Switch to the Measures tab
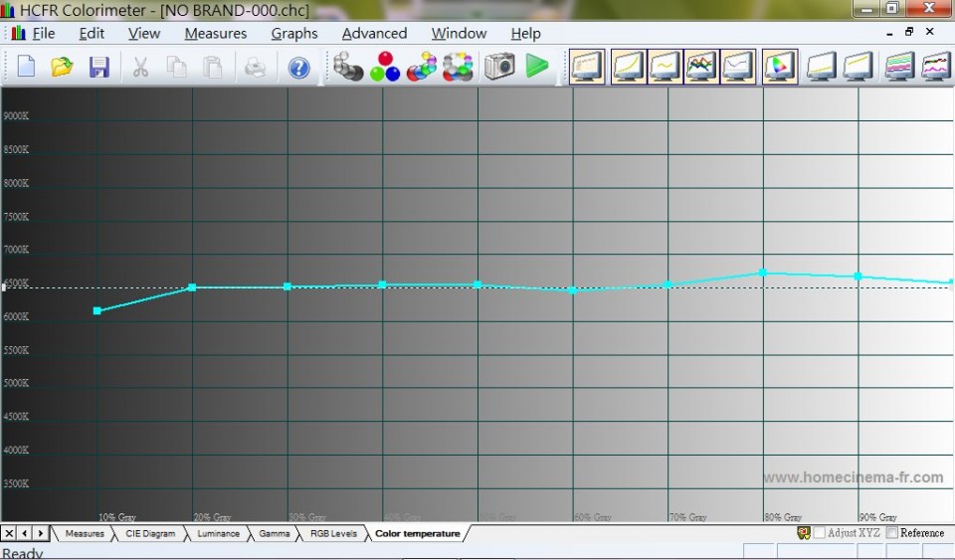Screen dimensions: 955x560 pos(85,533)
